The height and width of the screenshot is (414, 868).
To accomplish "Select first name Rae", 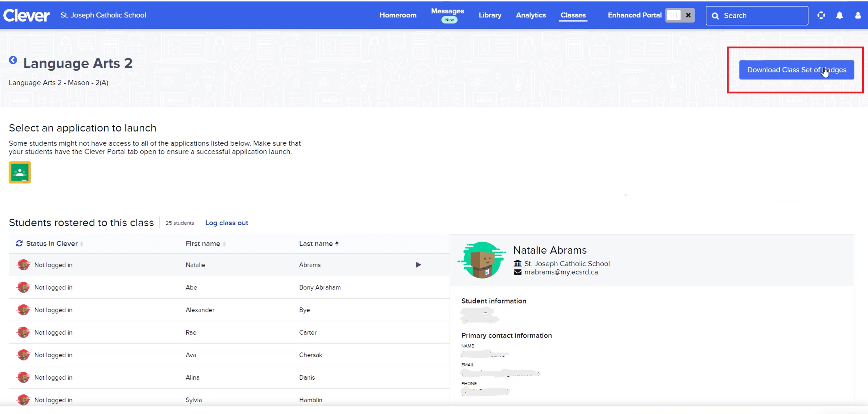I will tap(191, 332).
